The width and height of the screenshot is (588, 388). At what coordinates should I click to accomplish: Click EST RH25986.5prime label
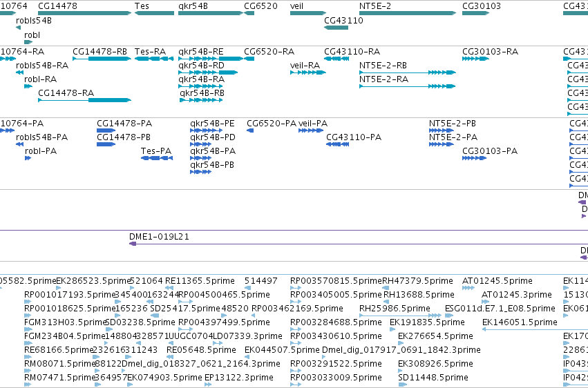[395, 309]
